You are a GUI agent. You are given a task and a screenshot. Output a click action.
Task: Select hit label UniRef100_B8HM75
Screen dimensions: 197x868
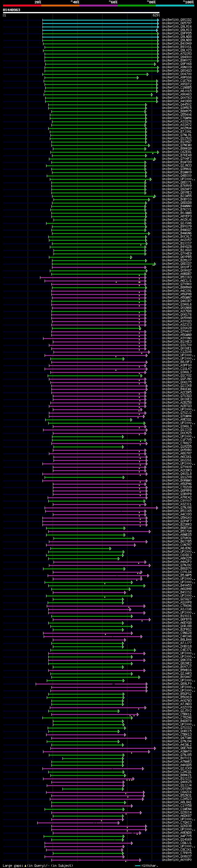point(177,111)
